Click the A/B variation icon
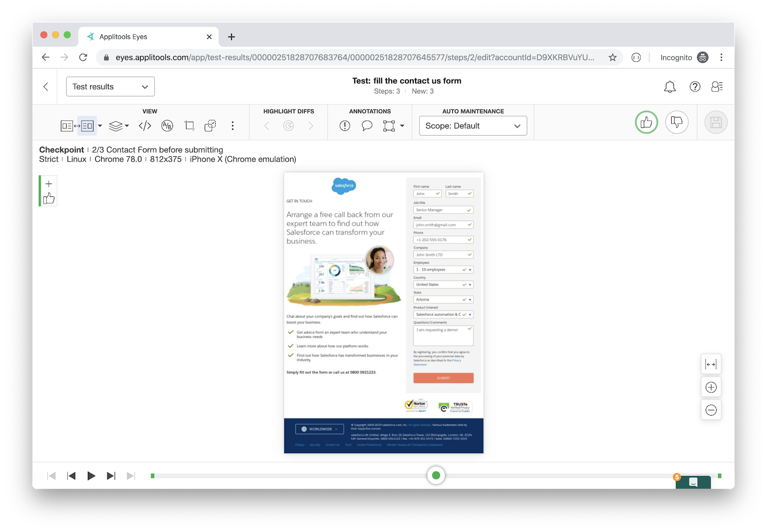This screenshot has width=767, height=532. click(167, 126)
